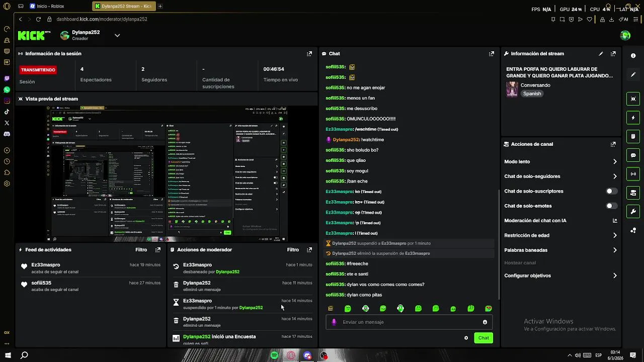Toggle the channel actions widget icon
The width and height of the screenshot is (644, 362).
(x=633, y=193)
